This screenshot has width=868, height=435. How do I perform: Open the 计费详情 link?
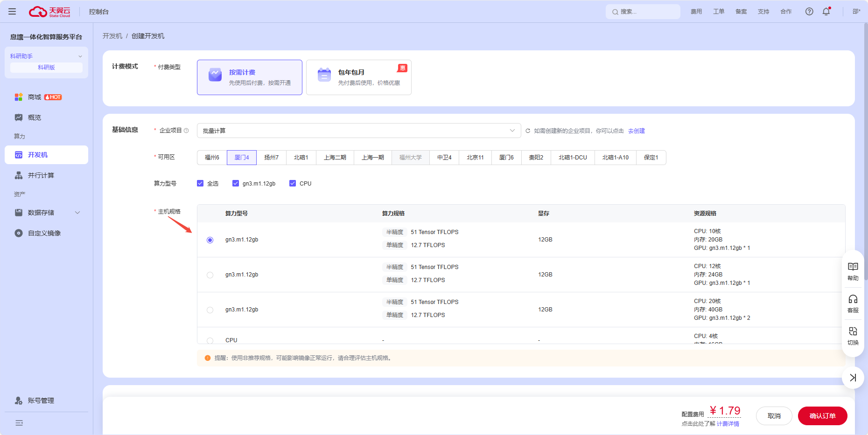(728, 424)
